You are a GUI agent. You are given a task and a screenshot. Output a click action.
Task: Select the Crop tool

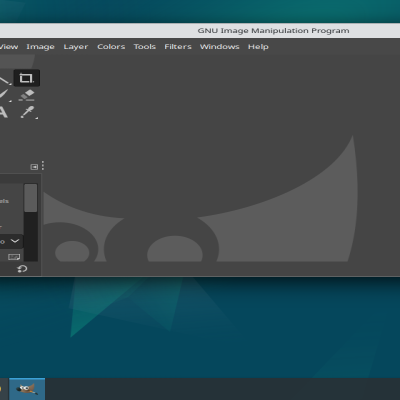pyautogui.click(x=27, y=78)
